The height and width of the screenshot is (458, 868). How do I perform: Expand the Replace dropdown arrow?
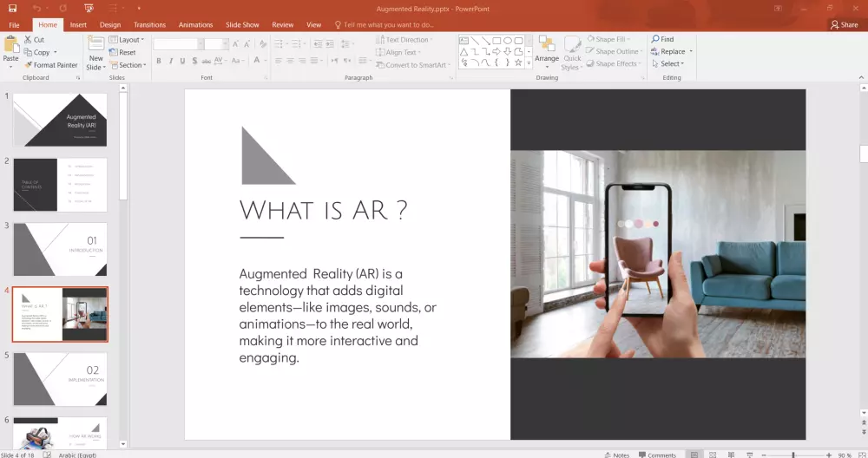691,51
